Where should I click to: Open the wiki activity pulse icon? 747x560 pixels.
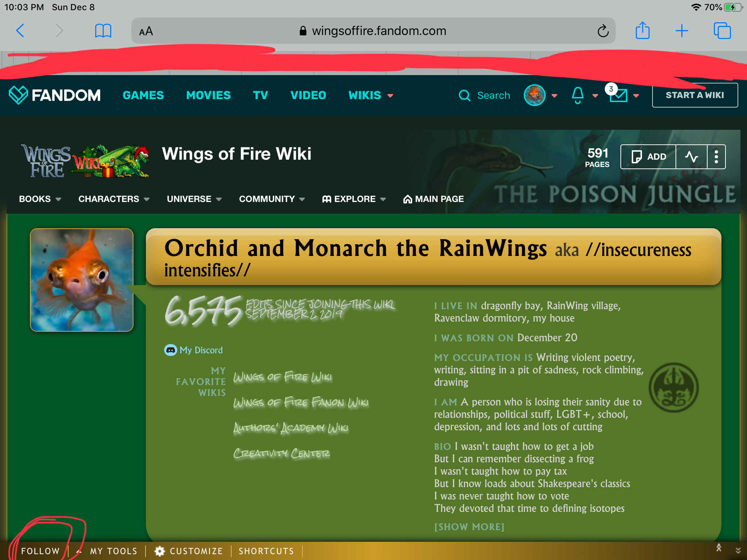[x=691, y=157]
